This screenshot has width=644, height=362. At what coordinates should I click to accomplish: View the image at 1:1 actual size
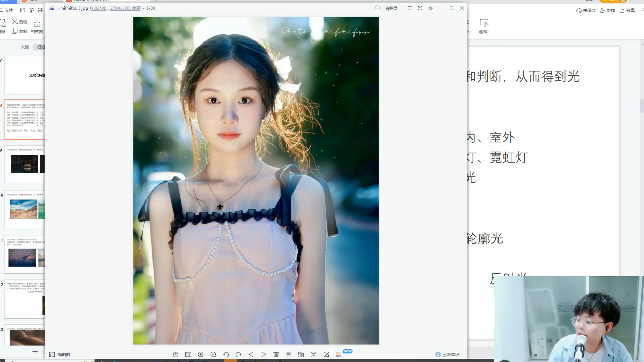[187, 354]
